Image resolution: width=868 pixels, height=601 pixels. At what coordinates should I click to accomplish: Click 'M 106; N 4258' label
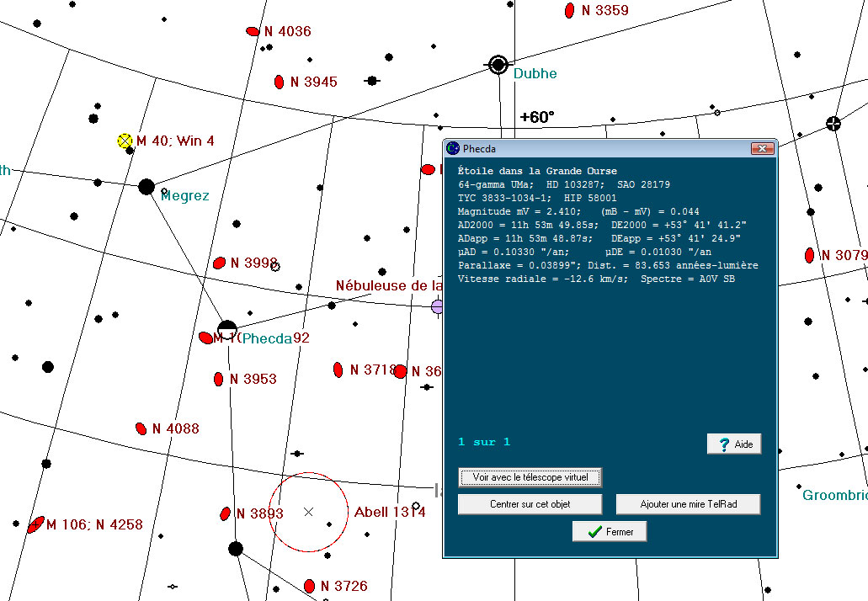[94, 524]
